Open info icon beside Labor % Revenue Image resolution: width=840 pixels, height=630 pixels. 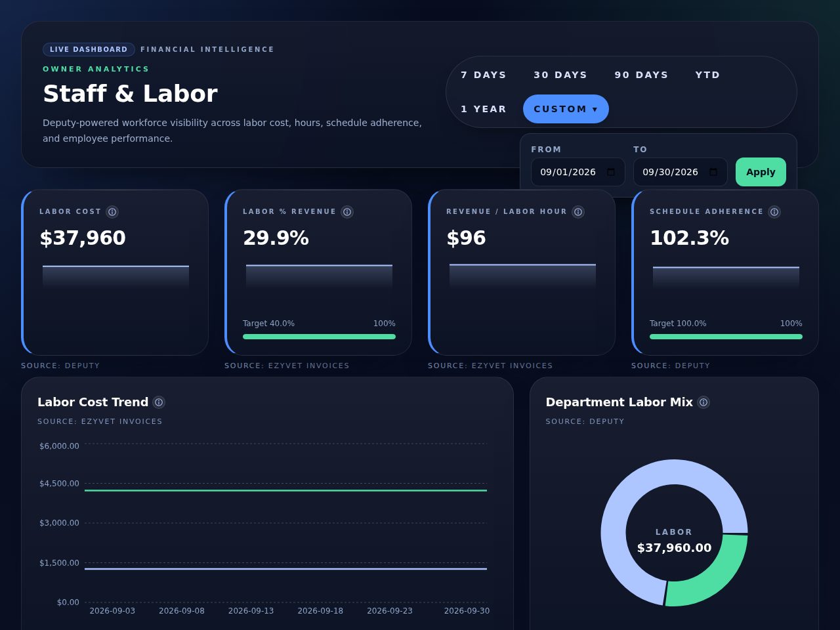(347, 212)
